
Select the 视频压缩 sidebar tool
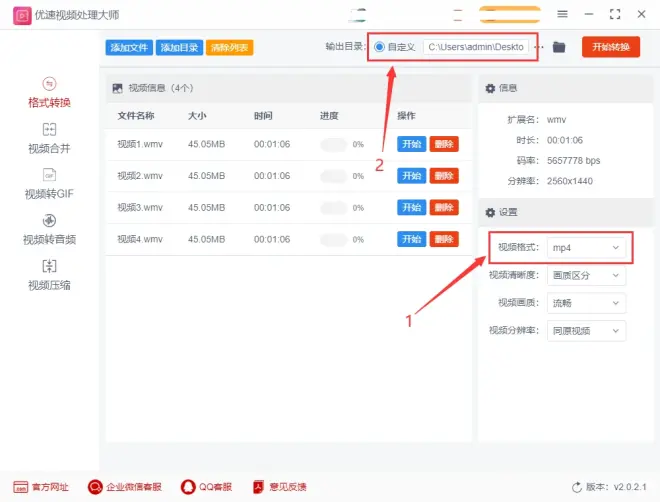click(49, 275)
